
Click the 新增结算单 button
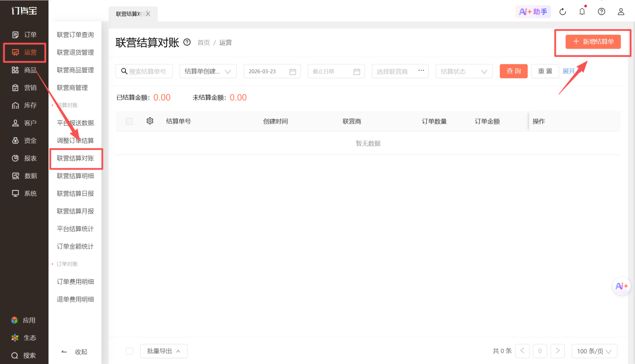[x=593, y=42]
